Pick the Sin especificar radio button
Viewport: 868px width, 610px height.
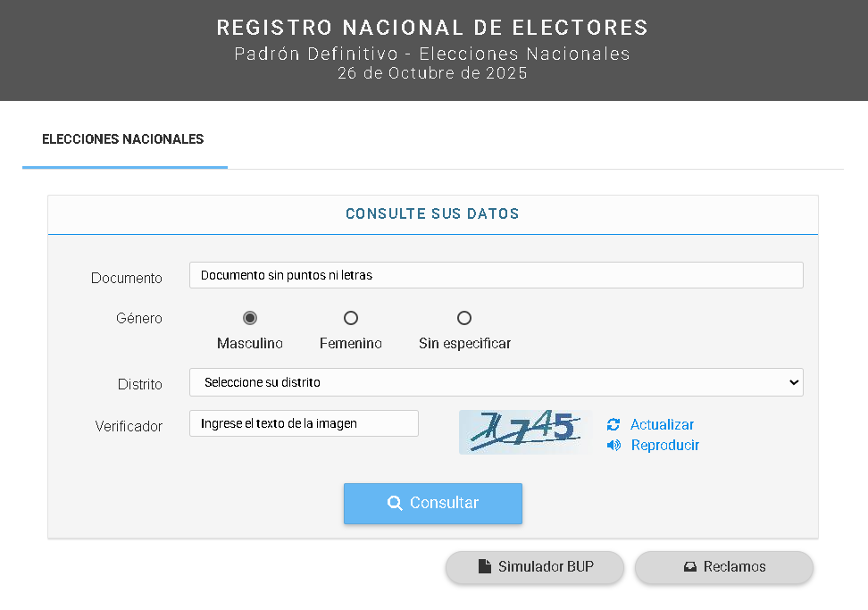(464, 318)
